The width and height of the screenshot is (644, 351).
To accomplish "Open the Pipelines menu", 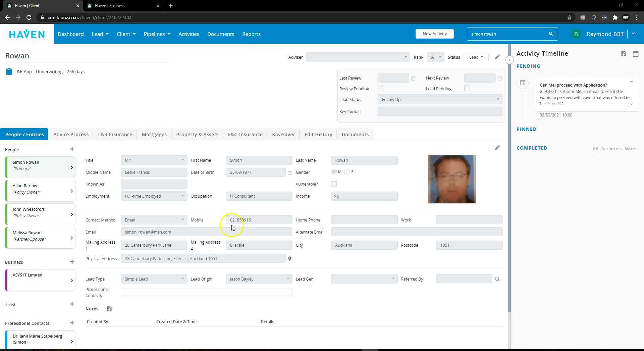I will click(157, 34).
